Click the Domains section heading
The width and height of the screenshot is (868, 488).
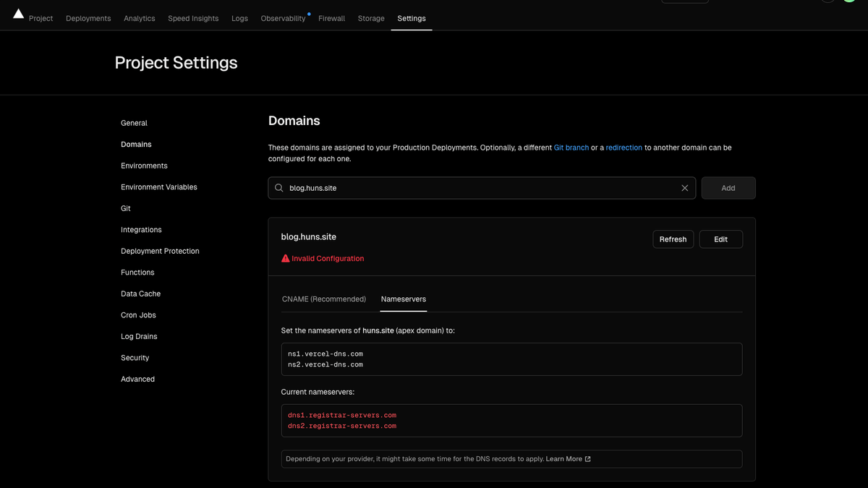point(294,121)
